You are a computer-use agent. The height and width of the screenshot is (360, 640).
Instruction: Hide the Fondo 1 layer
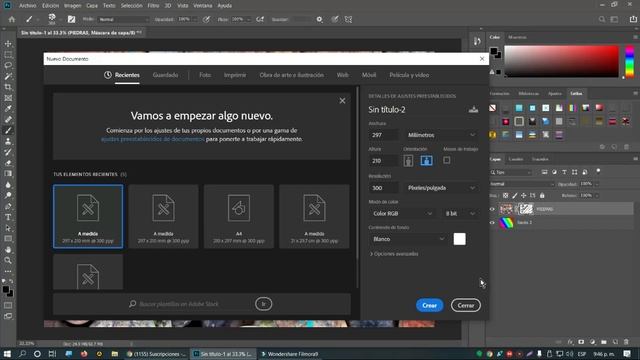(x=492, y=222)
